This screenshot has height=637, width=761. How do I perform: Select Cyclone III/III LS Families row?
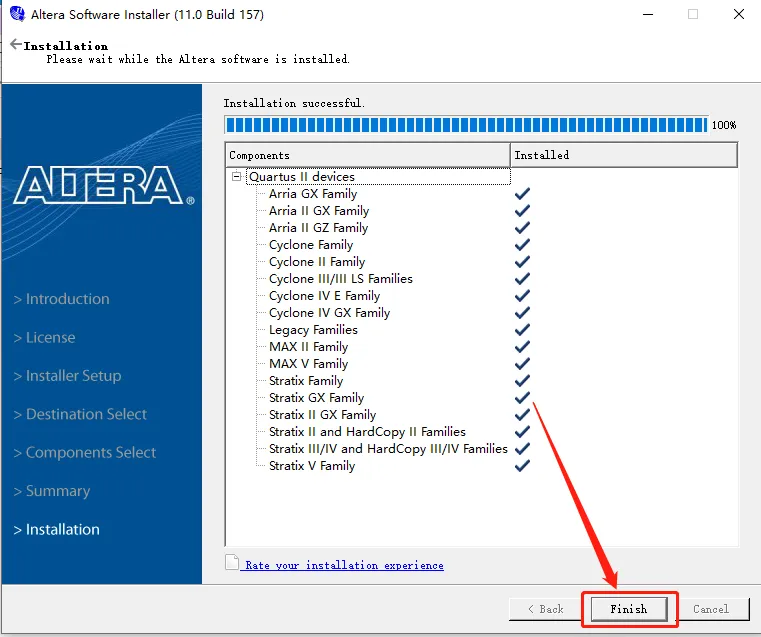[341, 279]
